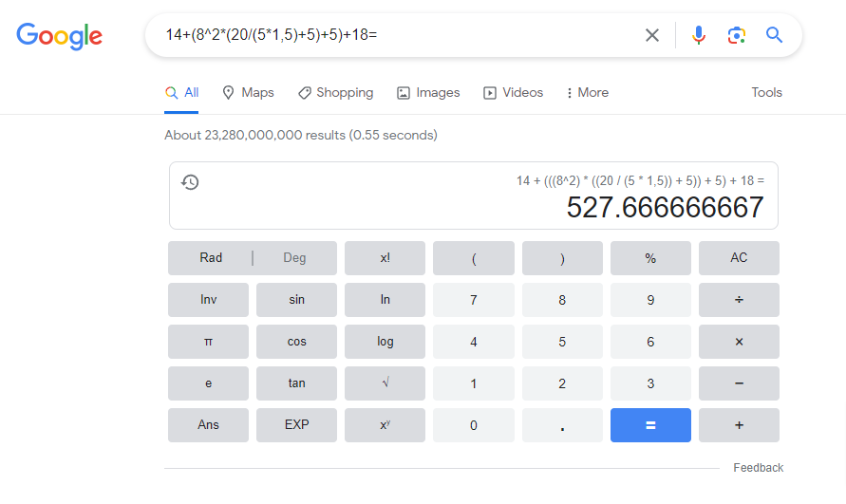Switch to the Images tab
Screen dimensions: 846x504
[x=428, y=93]
